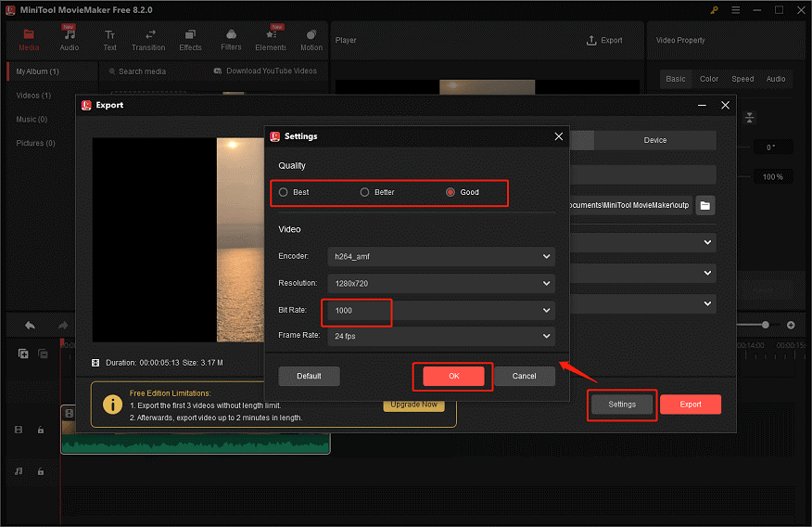Screen dimensions: 812x527
Task: Select the Best quality radio button
Action: coord(284,192)
